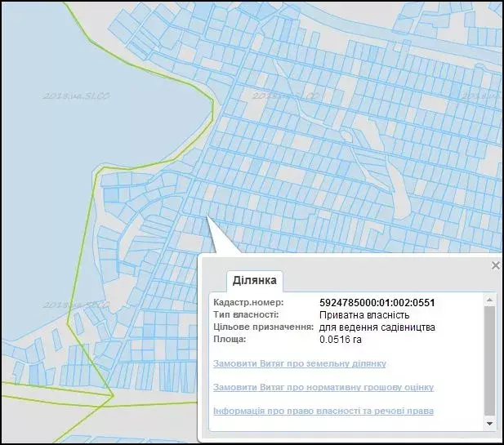This screenshot has width=504, height=445.
Task: Click the popup scrollbar up arrow
Action: click(490, 299)
